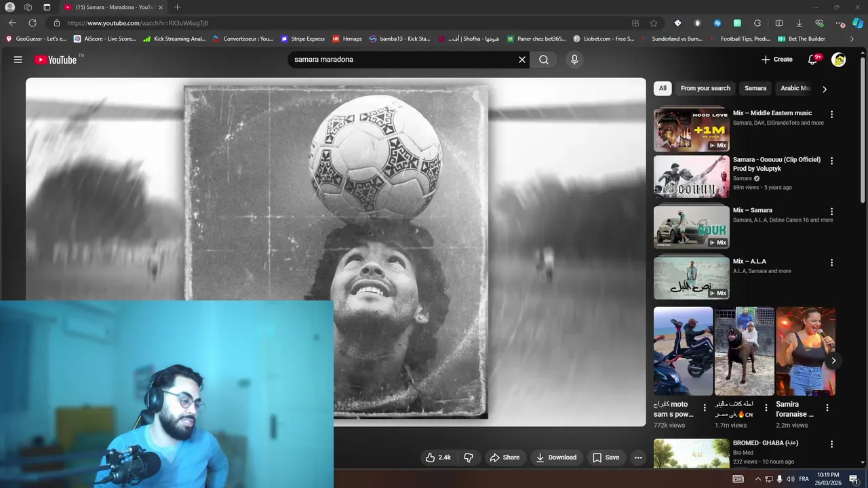Screen dimensions: 868x488
Task: Open options for Samira l'oranaise short
Action: (x=827, y=408)
